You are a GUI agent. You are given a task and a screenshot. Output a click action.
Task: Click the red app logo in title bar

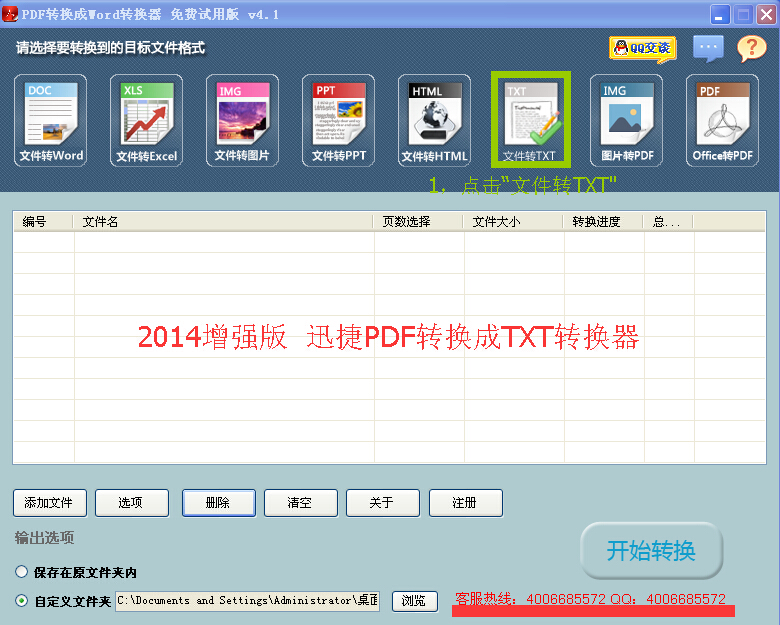tap(10, 14)
